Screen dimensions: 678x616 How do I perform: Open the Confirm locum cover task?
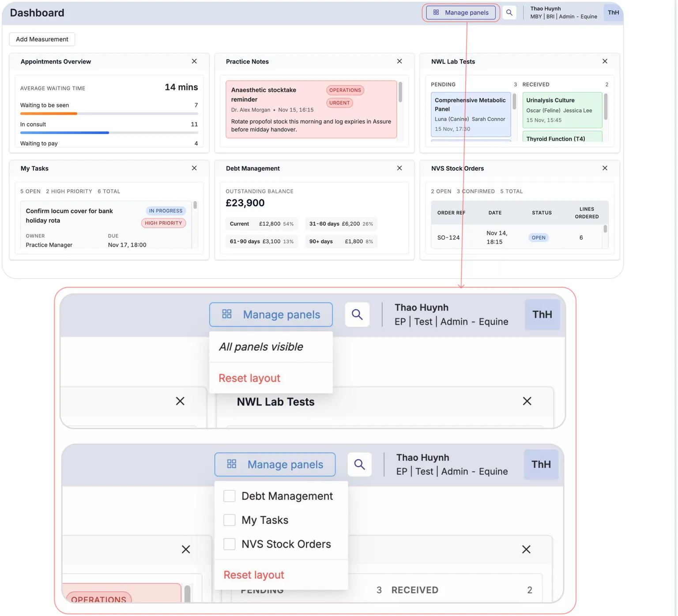pyautogui.click(x=106, y=225)
